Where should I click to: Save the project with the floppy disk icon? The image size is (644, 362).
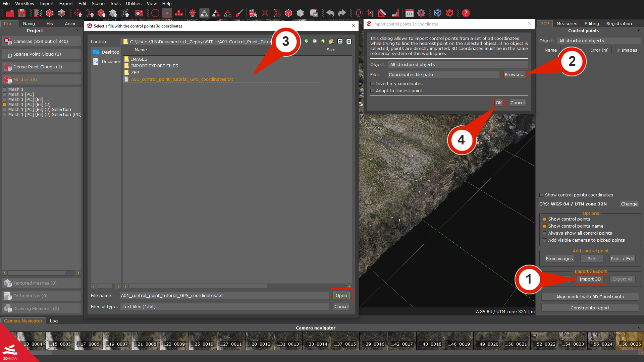point(21,13)
